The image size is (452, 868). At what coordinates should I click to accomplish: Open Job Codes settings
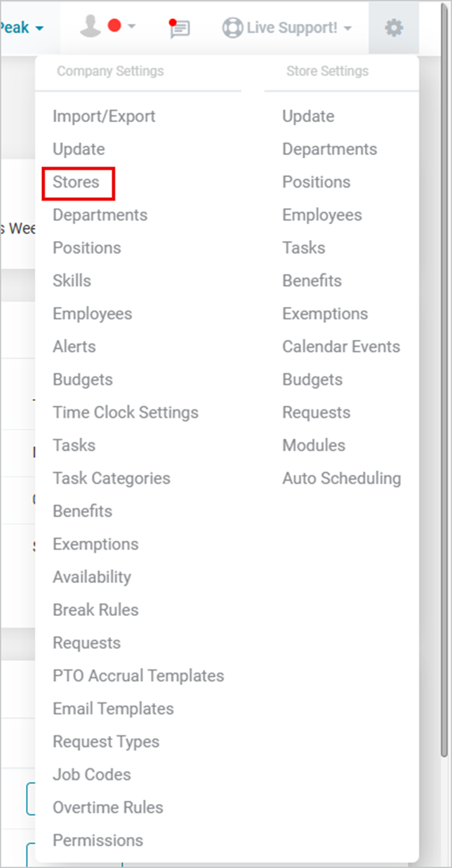pos(91,775)
